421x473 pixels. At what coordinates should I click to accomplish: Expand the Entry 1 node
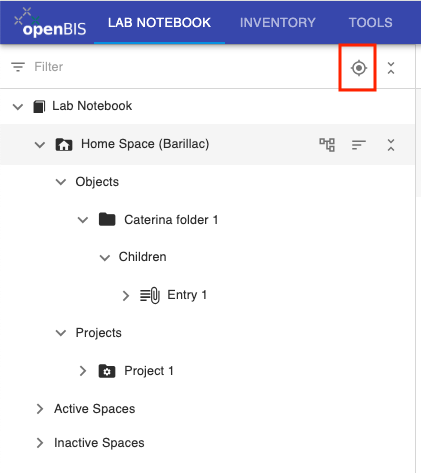(126, 295)
